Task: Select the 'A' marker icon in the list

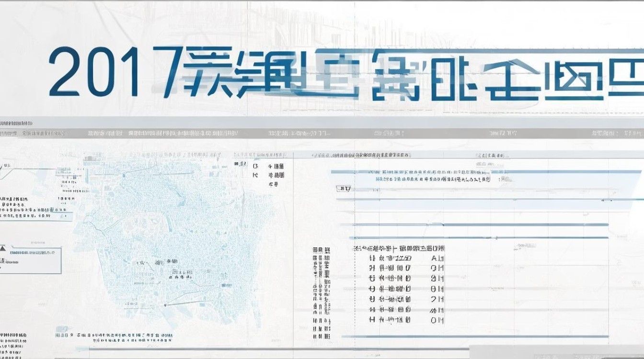Action: 434,259
